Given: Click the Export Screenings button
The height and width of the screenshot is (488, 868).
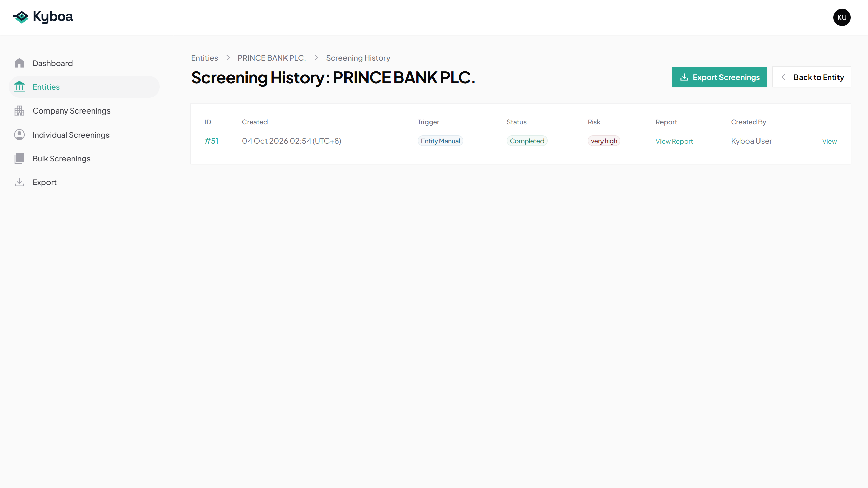Looking at the screenshot, I should [719, 77].
